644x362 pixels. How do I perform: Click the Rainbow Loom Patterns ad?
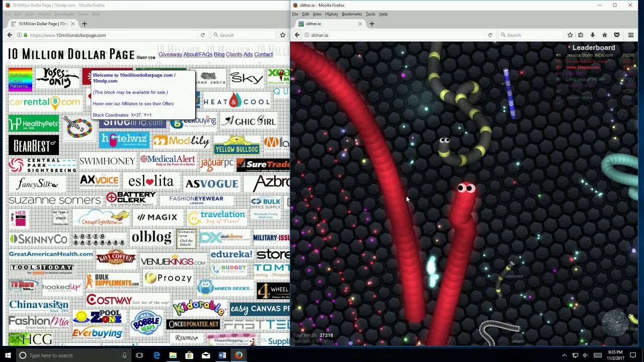pos(20,79)
